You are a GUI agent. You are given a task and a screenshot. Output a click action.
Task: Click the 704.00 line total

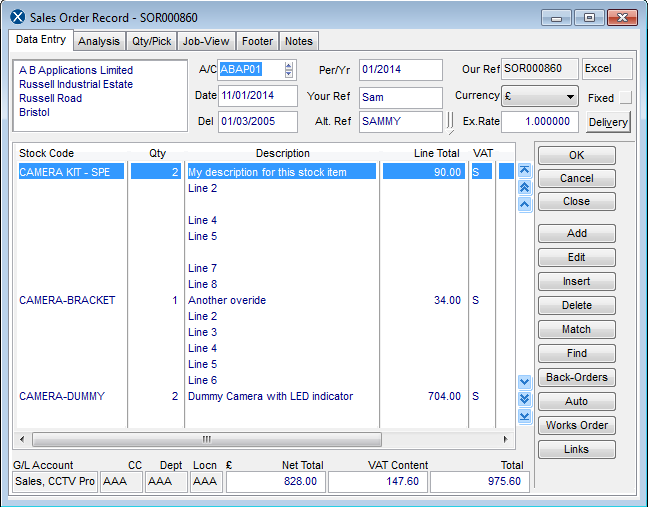444,396
